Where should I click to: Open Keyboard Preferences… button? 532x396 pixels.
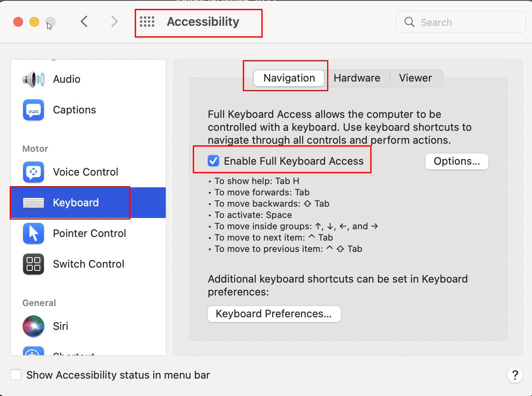(x=274, y=314)
